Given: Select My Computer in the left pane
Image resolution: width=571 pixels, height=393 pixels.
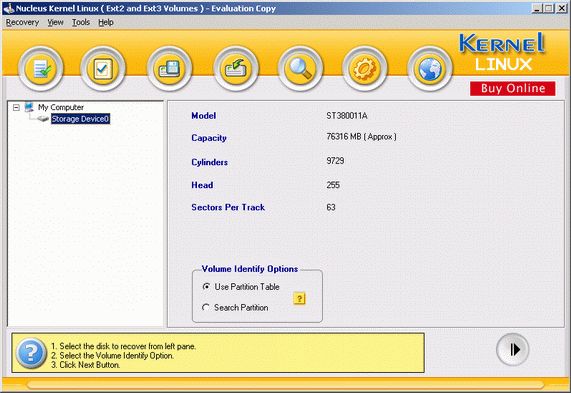Looking at the screenshot, I should click(x=61, y=107).
